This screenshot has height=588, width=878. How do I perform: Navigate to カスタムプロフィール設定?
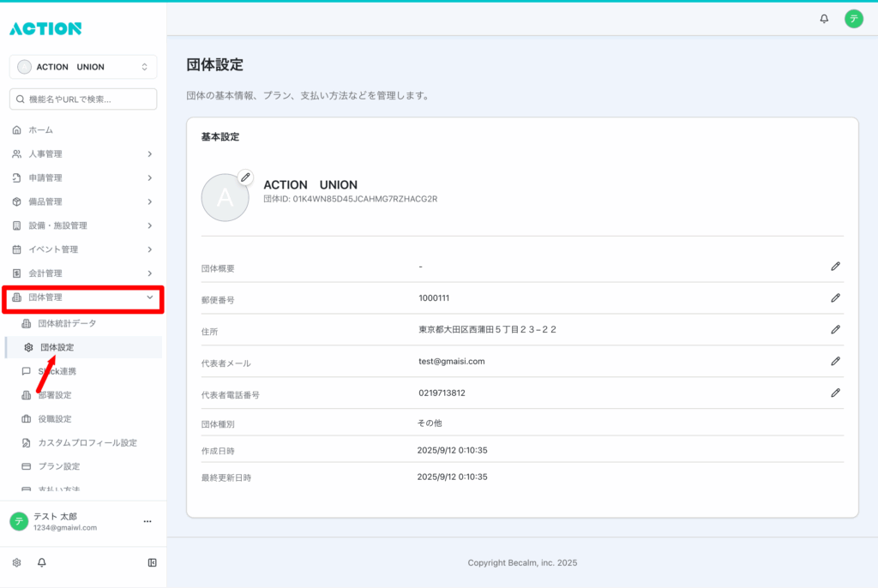87,443
